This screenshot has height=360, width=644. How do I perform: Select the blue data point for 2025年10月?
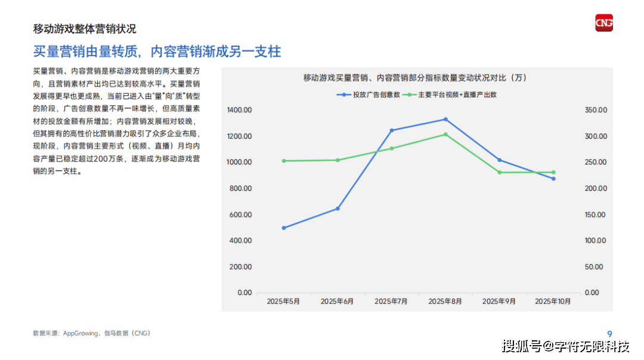point(553,179)
